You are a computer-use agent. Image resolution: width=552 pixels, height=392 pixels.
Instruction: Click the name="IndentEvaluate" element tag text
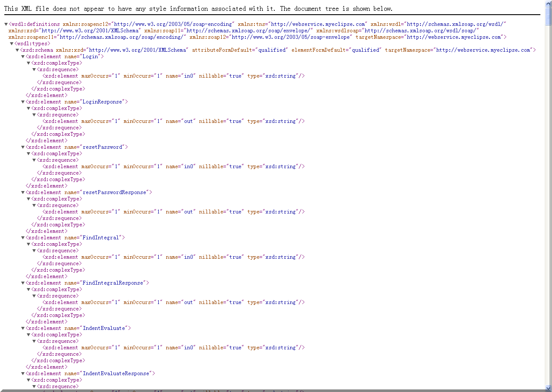tap(78, 328)
